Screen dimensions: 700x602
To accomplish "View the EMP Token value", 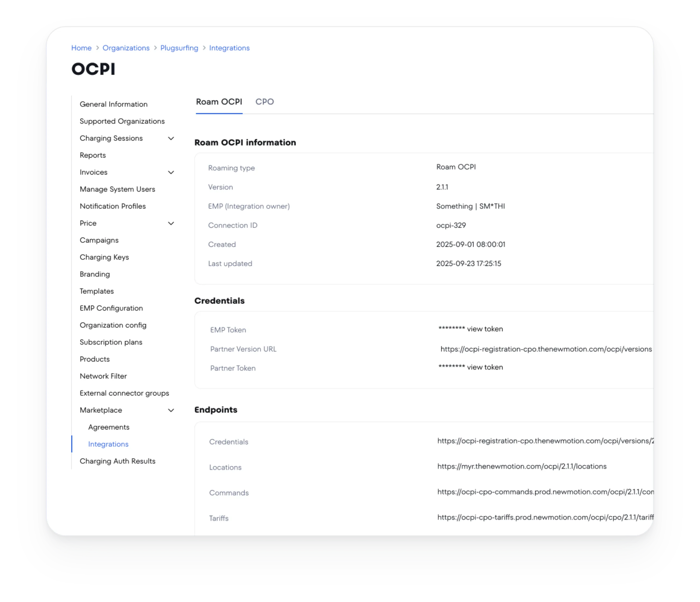I will (x=484, y=329).
